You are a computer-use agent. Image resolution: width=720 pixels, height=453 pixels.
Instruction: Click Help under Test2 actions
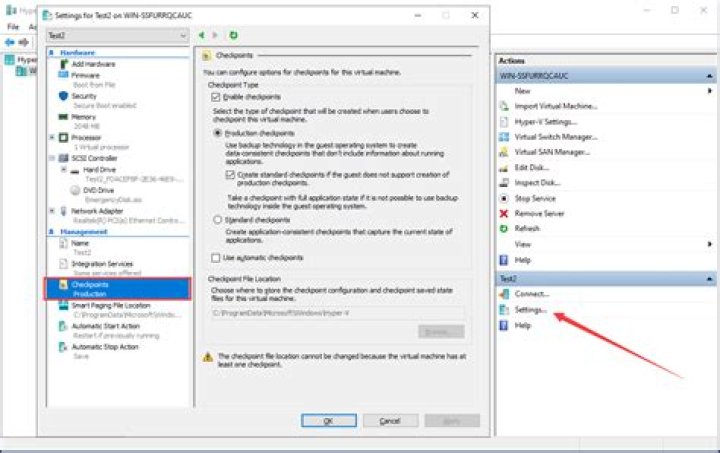click(x=523, y=326)
